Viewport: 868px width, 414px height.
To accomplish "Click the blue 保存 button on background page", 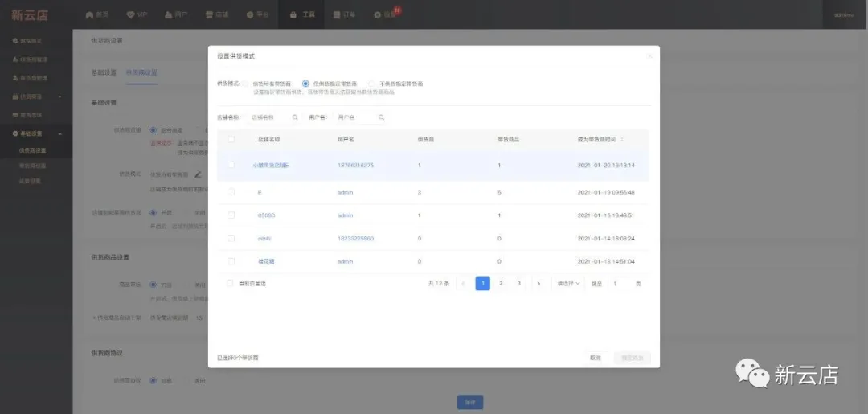I will pyautogui.click(x=470, y=403).
